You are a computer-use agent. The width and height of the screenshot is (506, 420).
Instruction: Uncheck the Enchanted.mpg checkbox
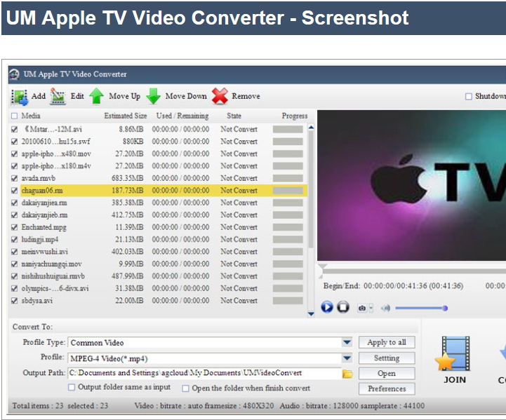[14, 227]
